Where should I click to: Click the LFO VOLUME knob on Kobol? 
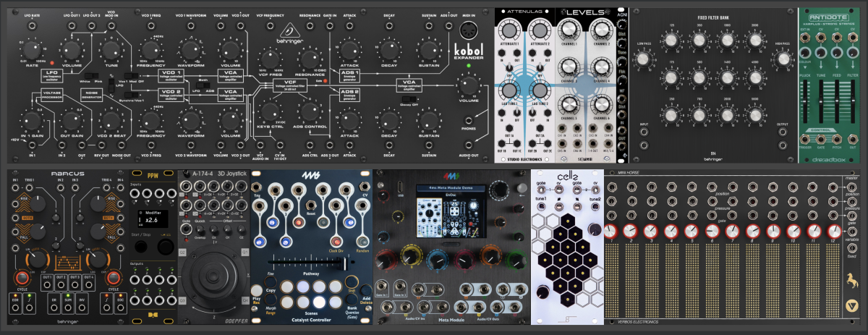pos(70,51)
